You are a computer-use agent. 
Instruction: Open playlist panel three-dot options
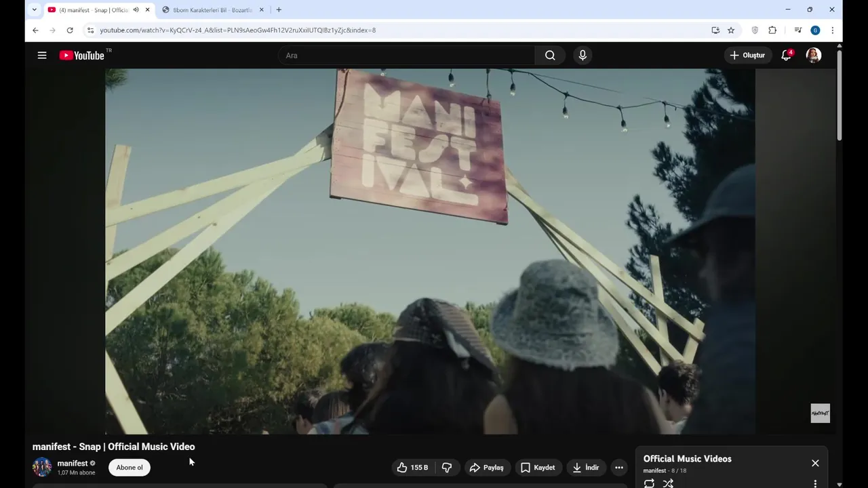point(815,483)
